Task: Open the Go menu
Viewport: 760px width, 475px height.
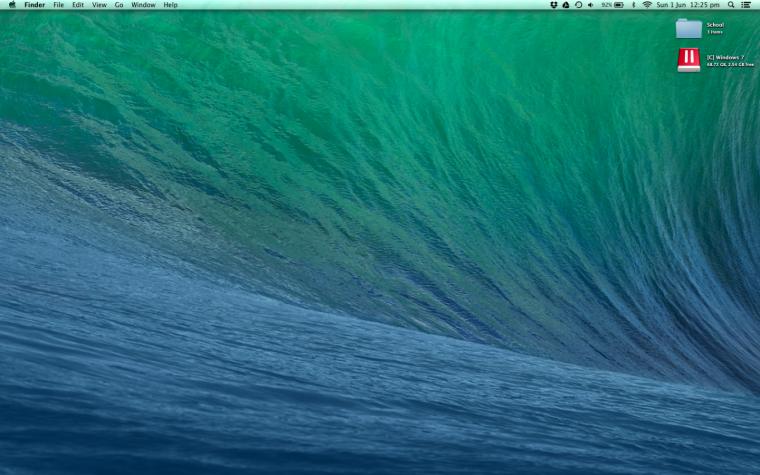Action: (119, 5)
